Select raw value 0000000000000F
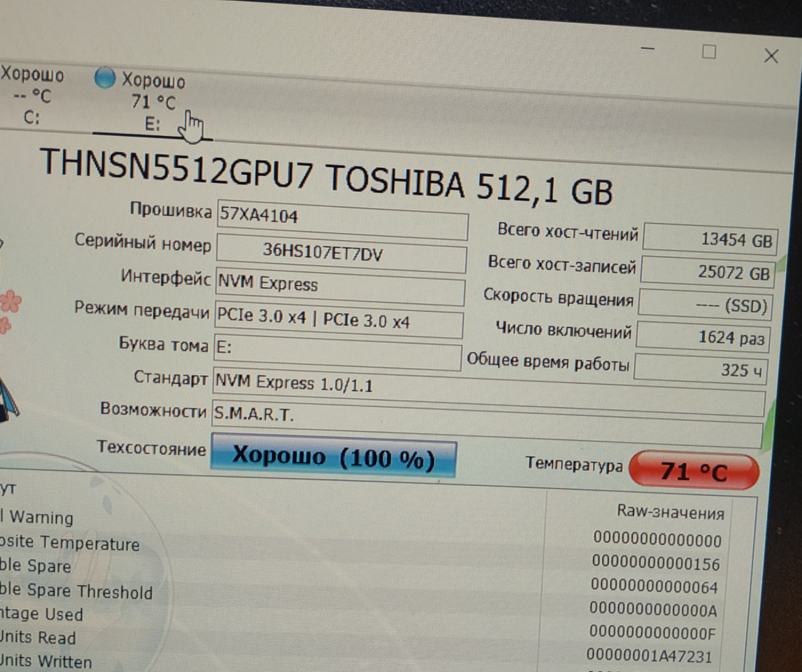Image resolution: width=802 pixels, height=672 pixels. pyautogui.click(x=652, y=633)
